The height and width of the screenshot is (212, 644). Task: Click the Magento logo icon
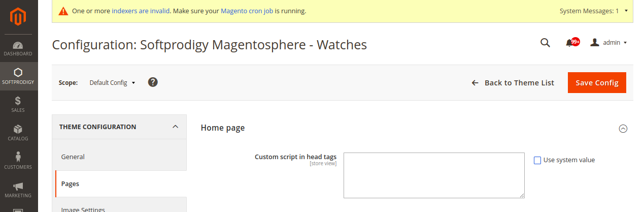19,18
